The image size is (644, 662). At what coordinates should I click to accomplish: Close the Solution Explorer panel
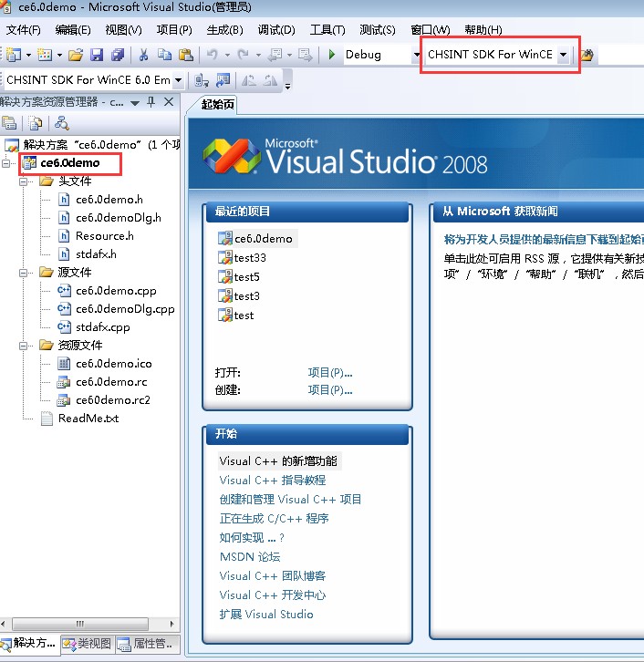tap(169, 102)
